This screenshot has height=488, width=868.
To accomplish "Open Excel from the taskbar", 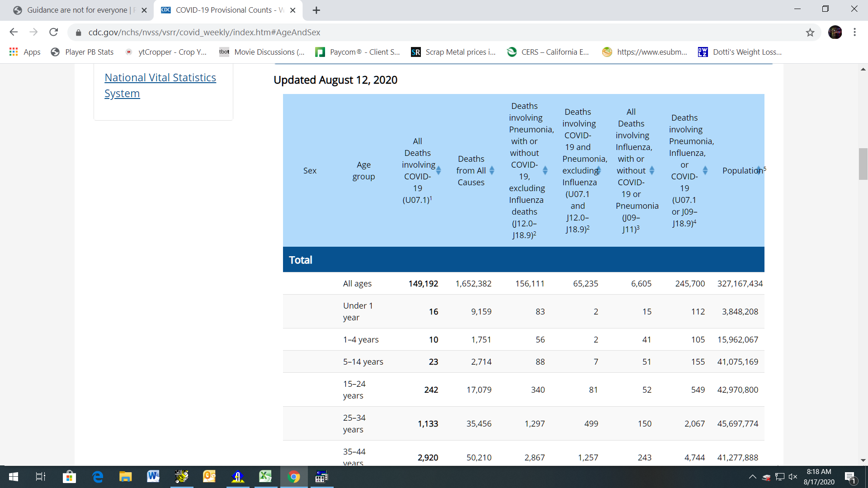I will [x=265, y=477].
